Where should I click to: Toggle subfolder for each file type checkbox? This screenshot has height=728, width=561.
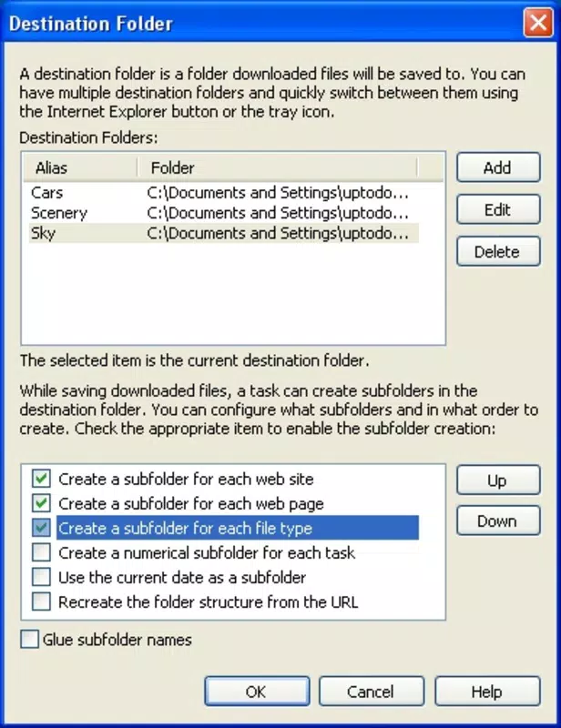41,528
